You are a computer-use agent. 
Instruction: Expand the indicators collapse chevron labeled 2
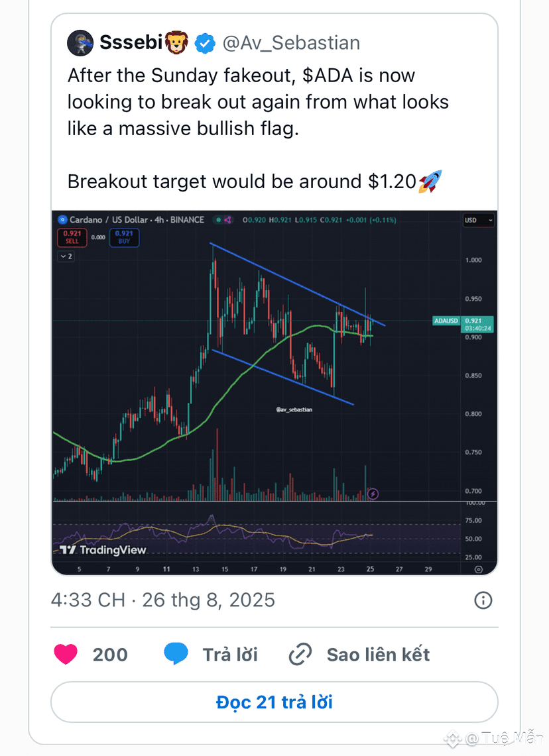pyautogui.click(x=66, y=256)
